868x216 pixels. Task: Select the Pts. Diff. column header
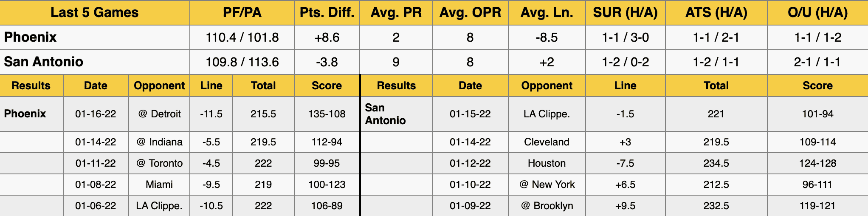pos(327,12)
